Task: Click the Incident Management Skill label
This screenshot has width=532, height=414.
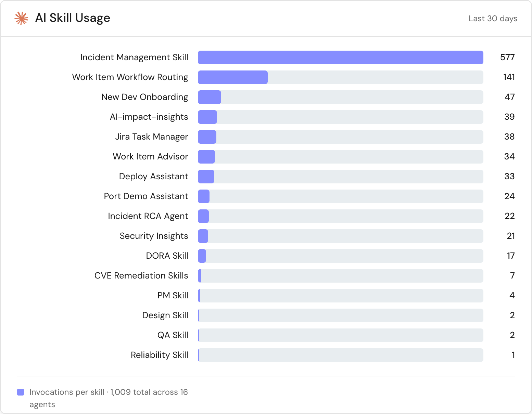Action: coord(134,57)
